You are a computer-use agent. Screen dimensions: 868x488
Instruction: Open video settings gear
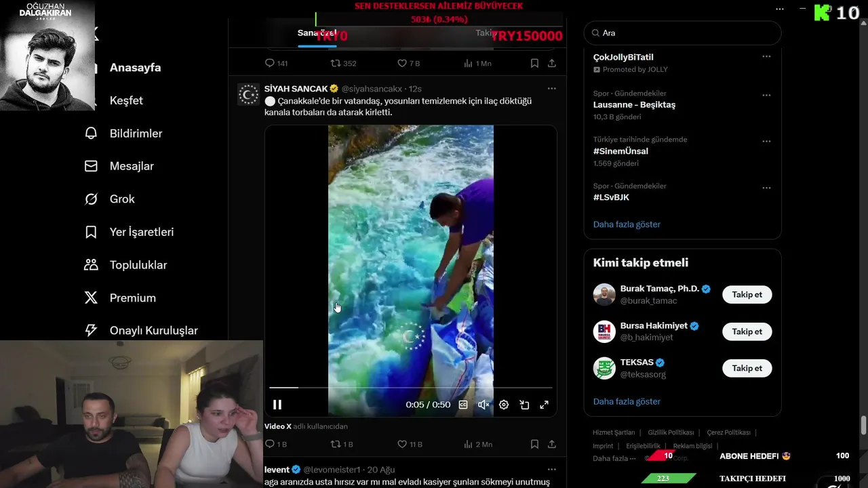click(x=504, y=405)
